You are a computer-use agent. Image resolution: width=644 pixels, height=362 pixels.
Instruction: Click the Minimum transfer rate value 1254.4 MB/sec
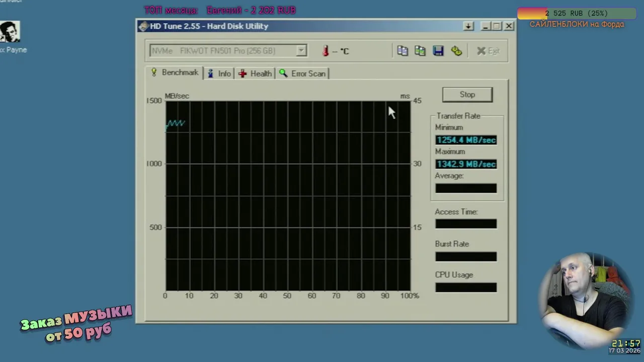466,140
